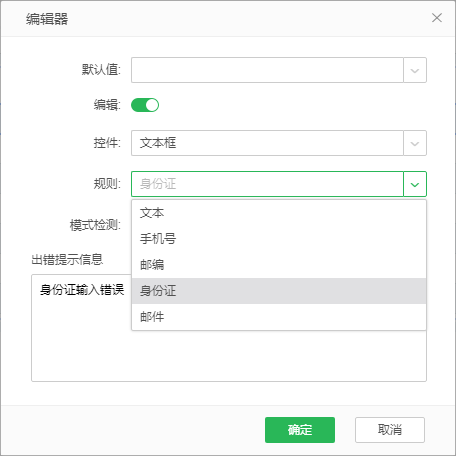Click the 编辑器 dialog title
This screenshot has height=456, width=456.
[x=47, y=19]
